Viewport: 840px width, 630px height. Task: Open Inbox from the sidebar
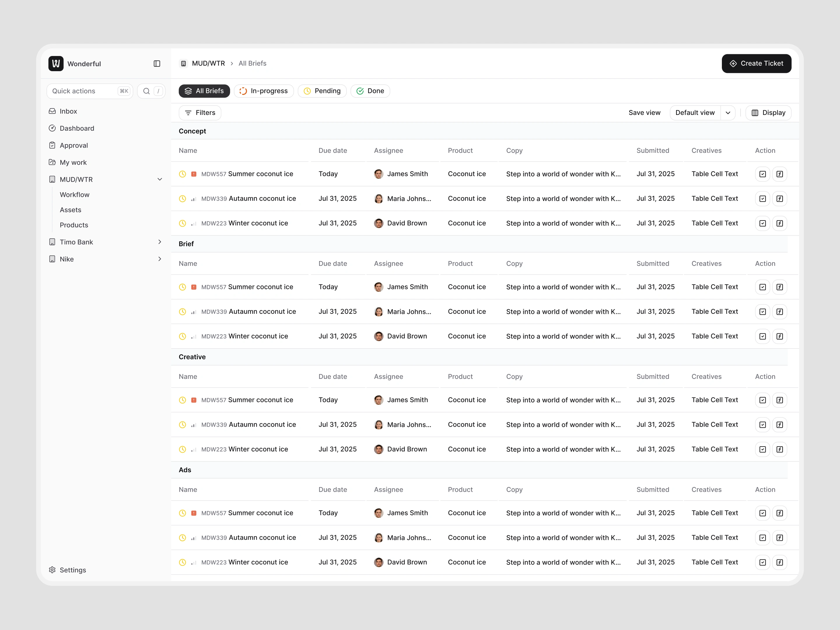pyautogui.click(x=68, y=111)
